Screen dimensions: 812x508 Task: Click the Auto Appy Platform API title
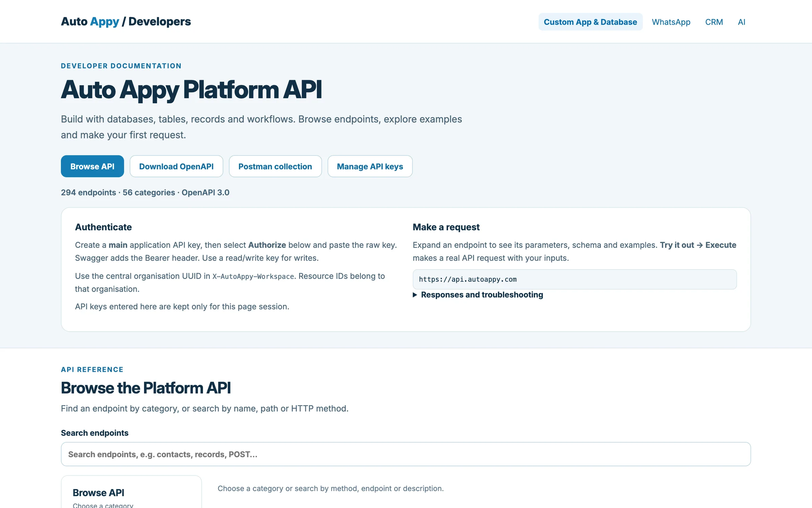point(191,90)
